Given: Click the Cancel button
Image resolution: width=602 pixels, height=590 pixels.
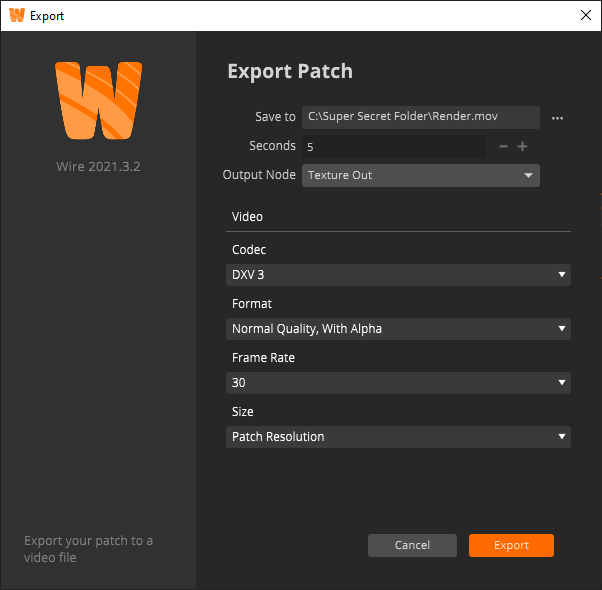Looking at the screenshot, I should [x=412, y=545].
